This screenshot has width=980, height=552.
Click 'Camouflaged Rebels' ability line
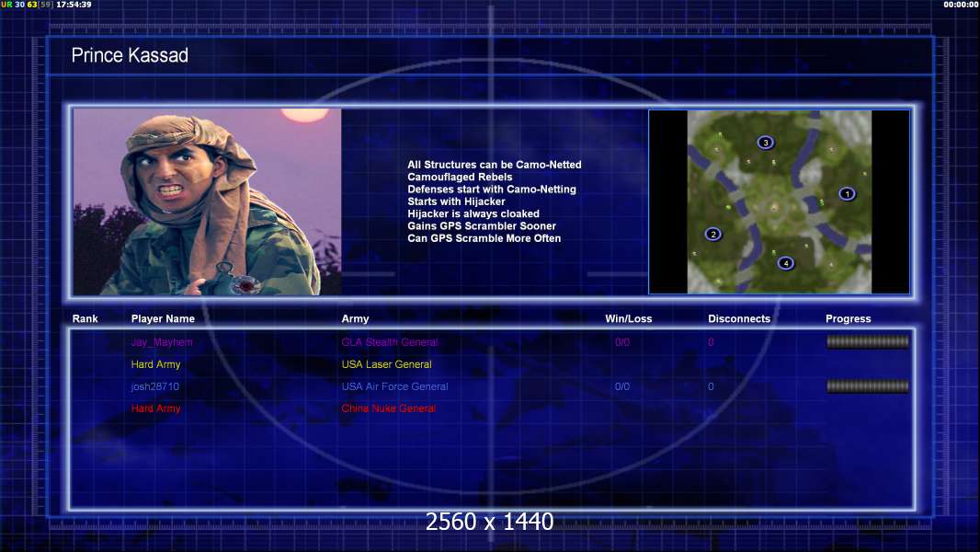pos(460,177)
